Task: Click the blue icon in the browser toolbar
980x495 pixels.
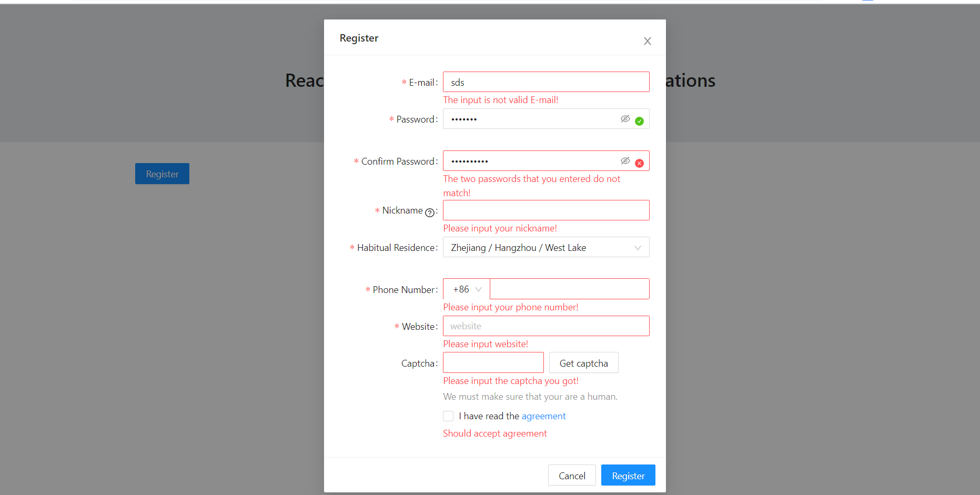Action: (x=867, y=2)
